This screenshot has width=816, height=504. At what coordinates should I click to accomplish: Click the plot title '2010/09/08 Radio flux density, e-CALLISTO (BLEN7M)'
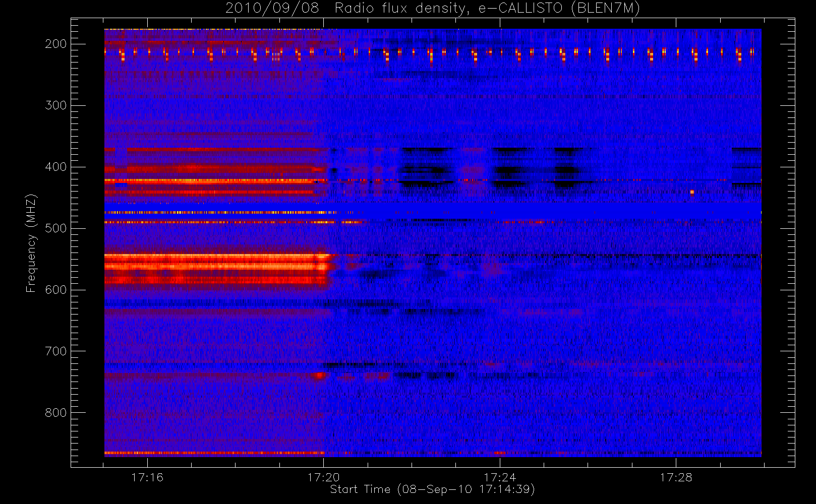(x=433, y=9)
